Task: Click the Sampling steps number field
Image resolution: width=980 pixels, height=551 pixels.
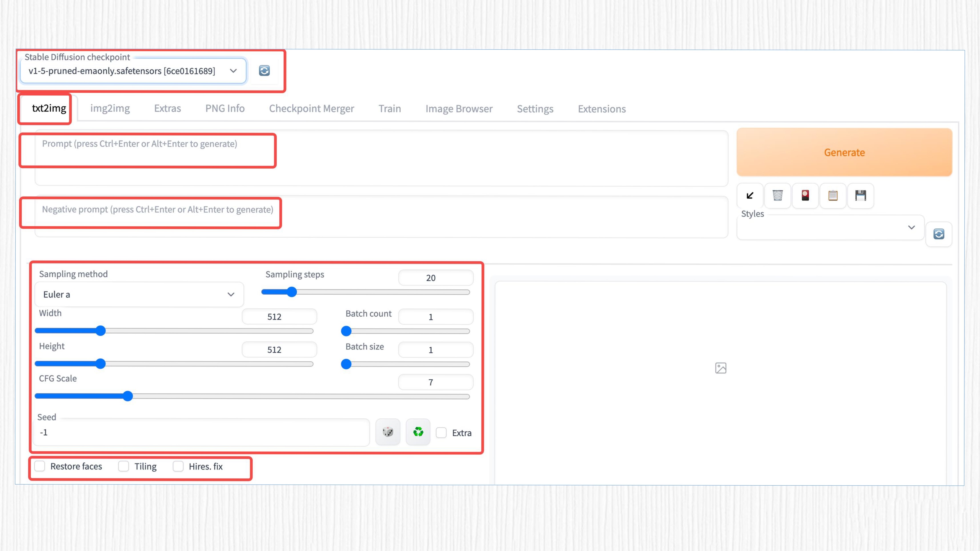Action: pyautogui.click(x=436, y=278)
